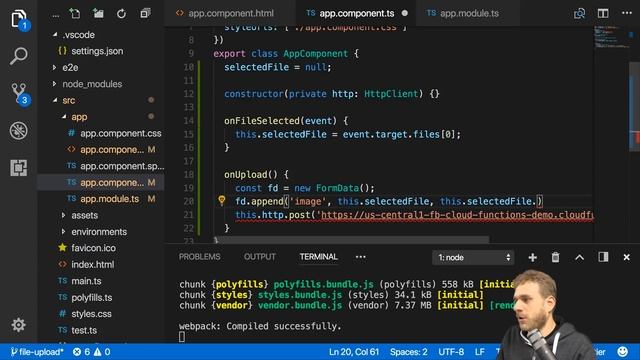Select the TERMINAL panel tab

click(x=318, y=257)
